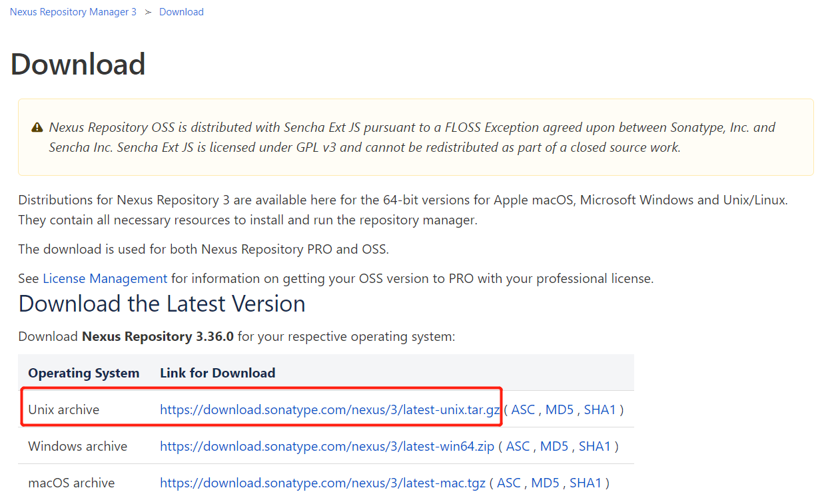828x504 pixels.
Task: Open the ASC signature for Unix archive
Action: pos(523,409)
